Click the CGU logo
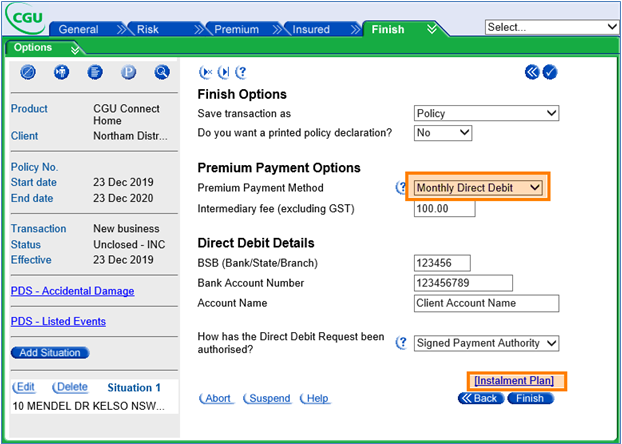This screenshot has height=444, width=622. 25,18
